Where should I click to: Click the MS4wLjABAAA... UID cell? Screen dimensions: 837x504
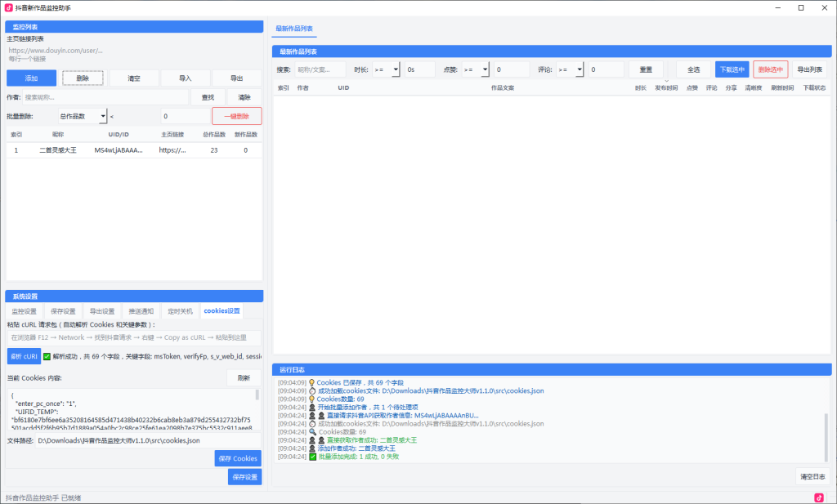click(x=119, y=150)
